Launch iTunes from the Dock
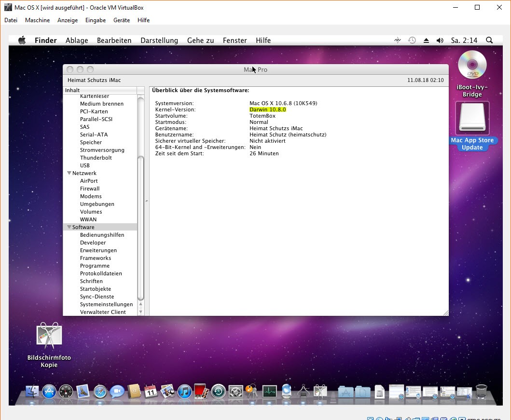 [184, 391]
